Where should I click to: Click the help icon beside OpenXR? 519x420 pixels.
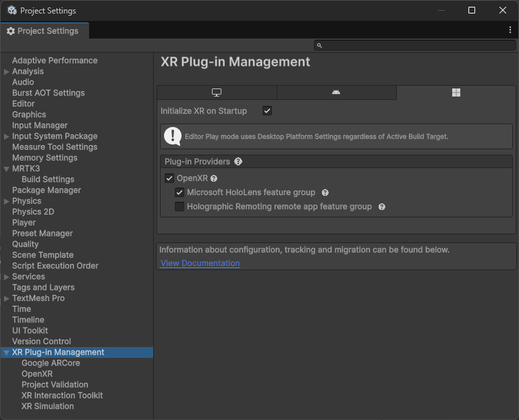coord(214,179)
